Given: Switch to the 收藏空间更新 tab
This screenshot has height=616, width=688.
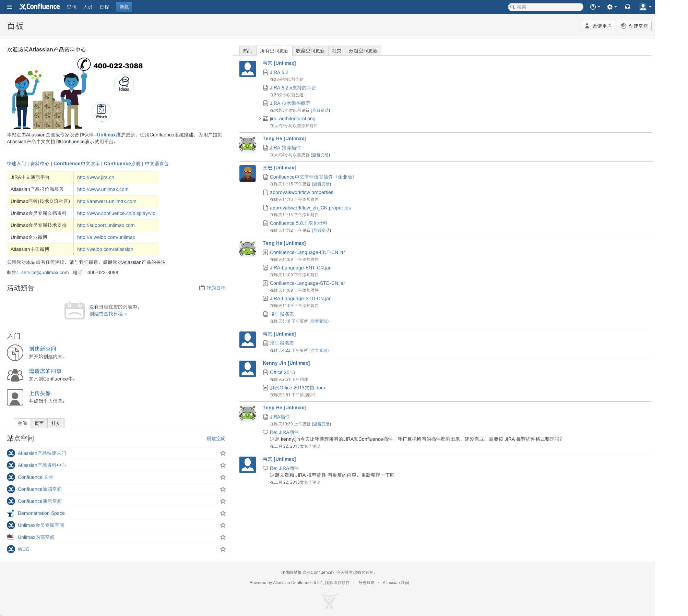Looking at the screenshot, I should tap(310, 51).
